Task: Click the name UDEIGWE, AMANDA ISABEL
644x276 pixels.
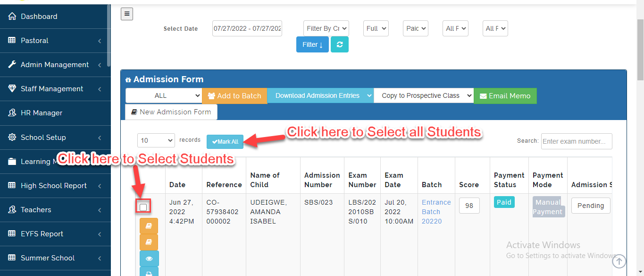Action: click(268, 212)
